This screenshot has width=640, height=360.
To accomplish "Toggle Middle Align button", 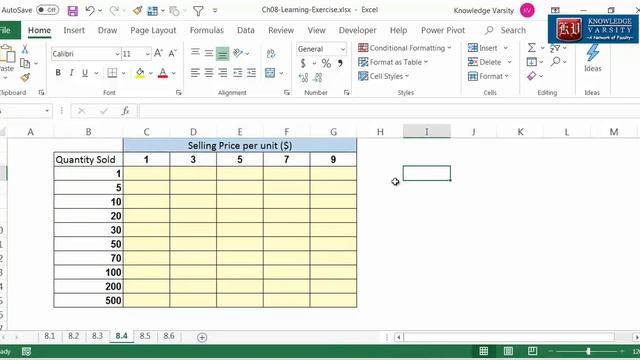I will click(209, 53).
